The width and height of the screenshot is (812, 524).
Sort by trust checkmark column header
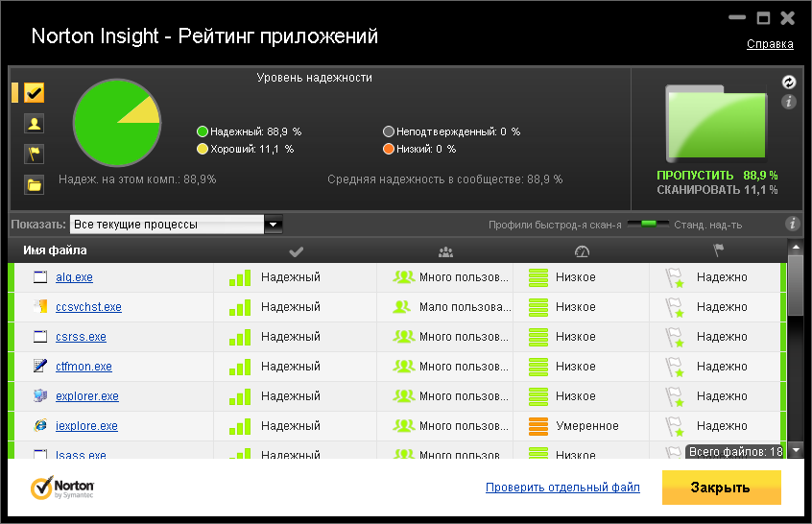(x=296, y=251)
